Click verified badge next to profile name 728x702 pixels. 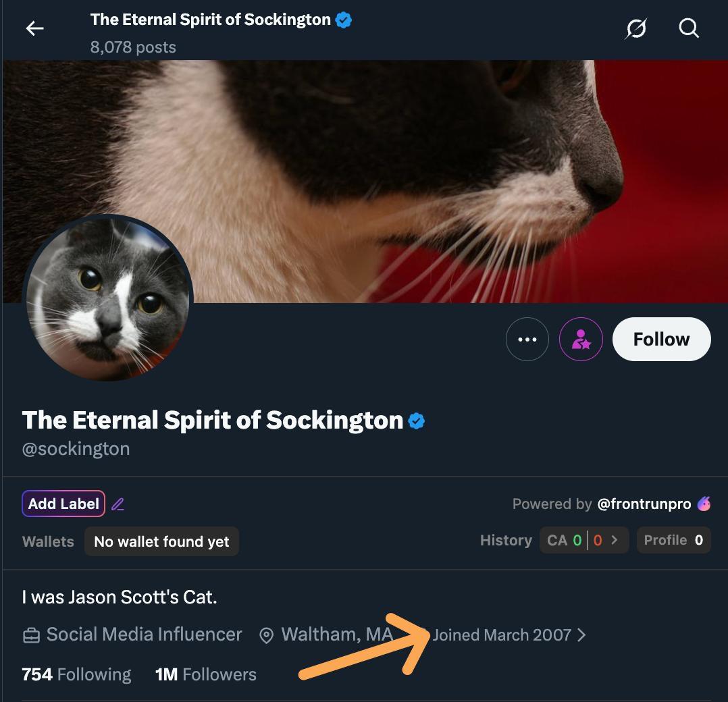pyautogui.click(x=417, y=421)
